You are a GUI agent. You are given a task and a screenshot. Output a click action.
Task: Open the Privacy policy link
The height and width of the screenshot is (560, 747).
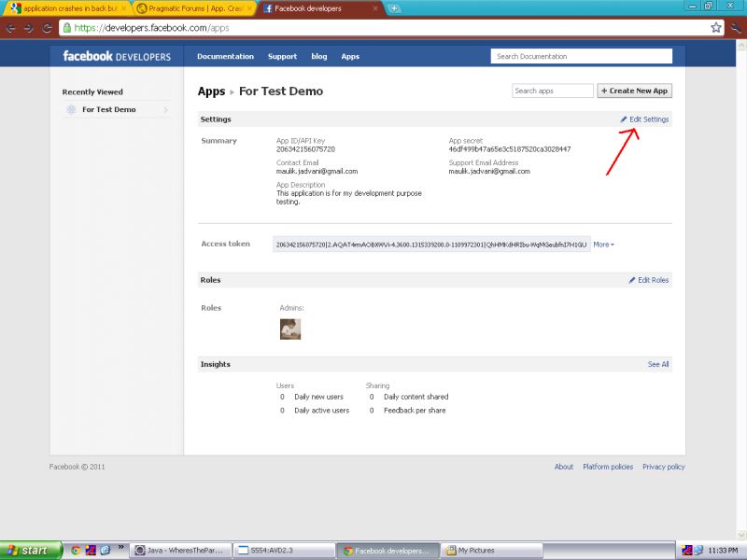[x=663, y=467]
